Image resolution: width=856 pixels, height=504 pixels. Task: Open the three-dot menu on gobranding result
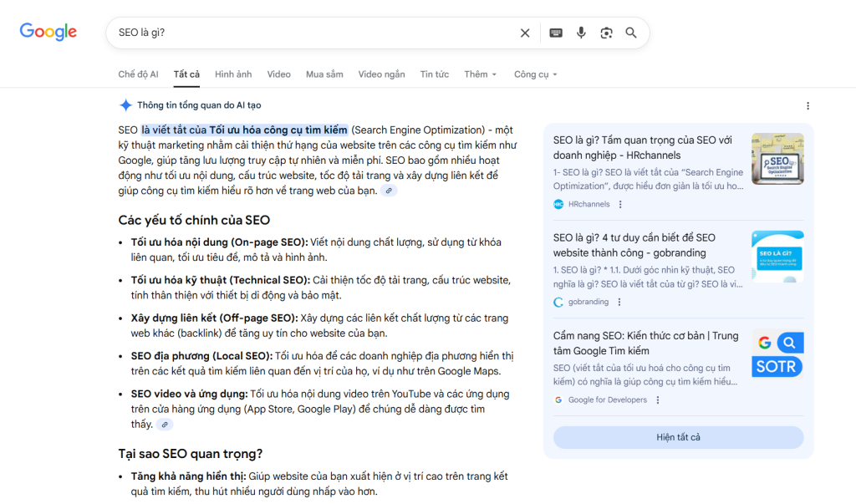[618, 302]
